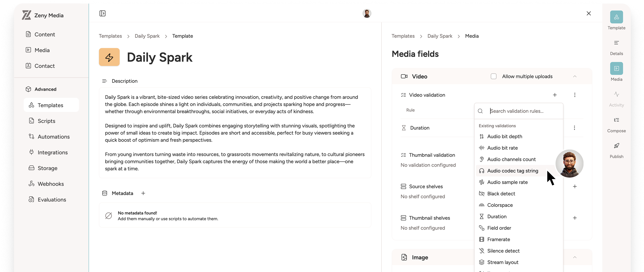The width and height of the screenshot is (644, 272).
Task: Add a metadata field with plus icon
Action: [143, 193]
